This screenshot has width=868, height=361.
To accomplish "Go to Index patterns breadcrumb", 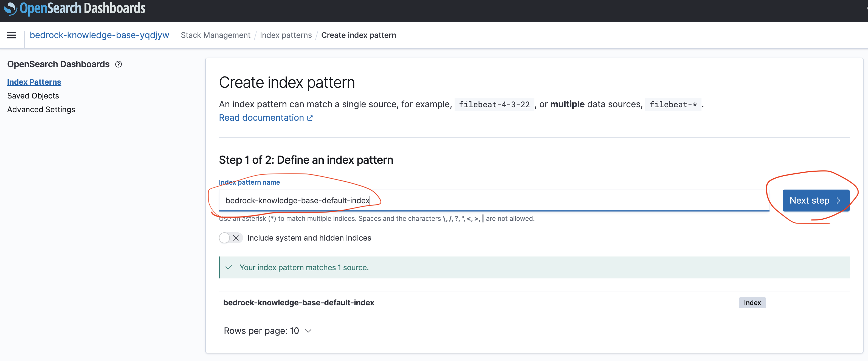I will pos(286,35).
